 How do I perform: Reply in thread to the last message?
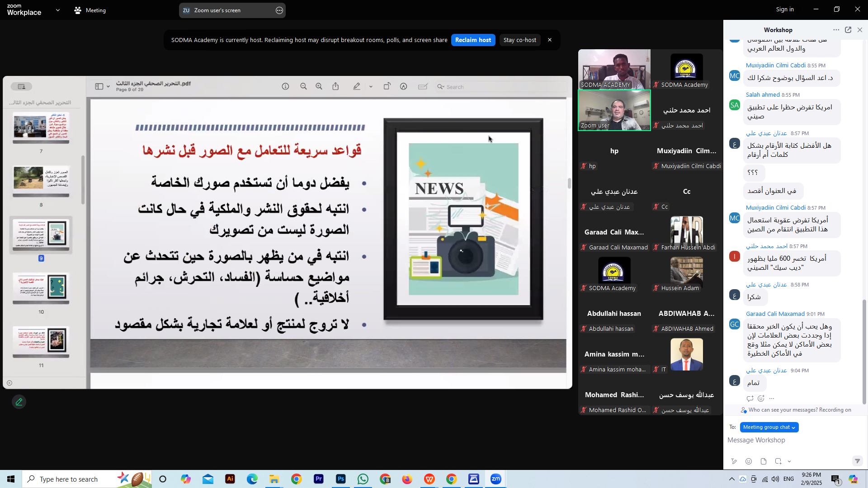(x=750, y=399)
